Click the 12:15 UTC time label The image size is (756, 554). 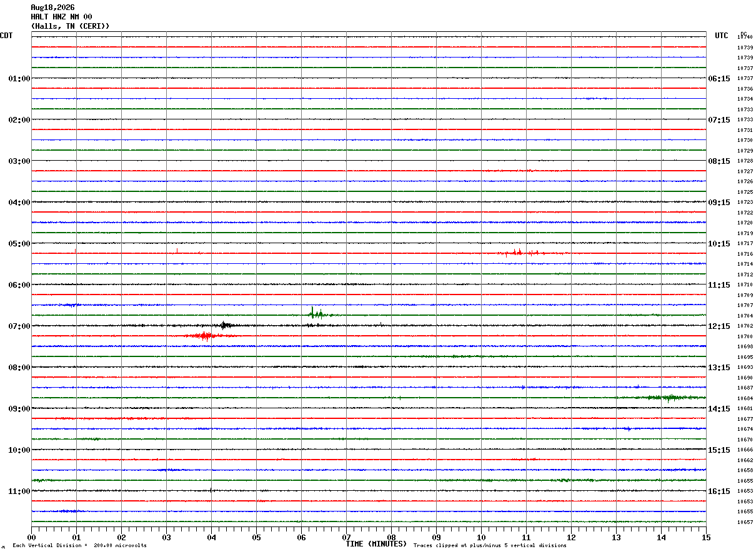pyautogui.click(x=719, y=326)
